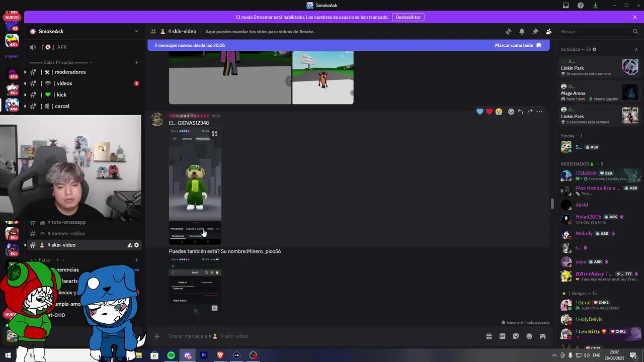
Task: Expand the moderadores channel threads arrow
Action: click(x=25, y=72)
